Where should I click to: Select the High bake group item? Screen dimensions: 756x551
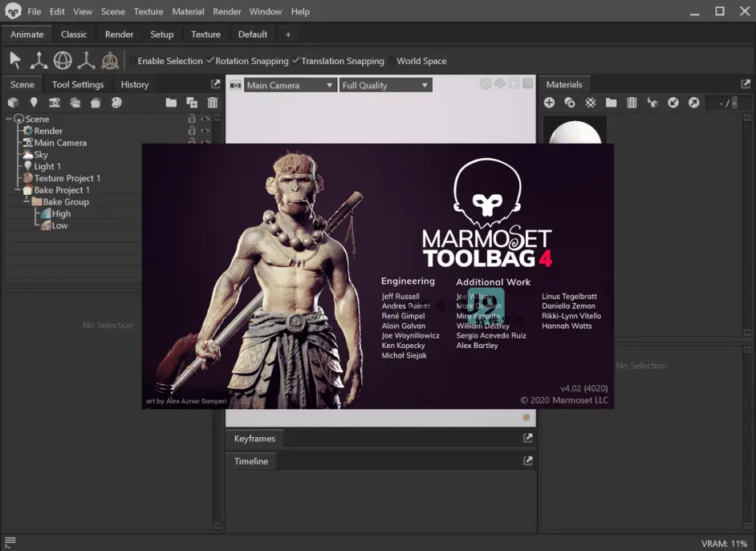coord(61,213)
